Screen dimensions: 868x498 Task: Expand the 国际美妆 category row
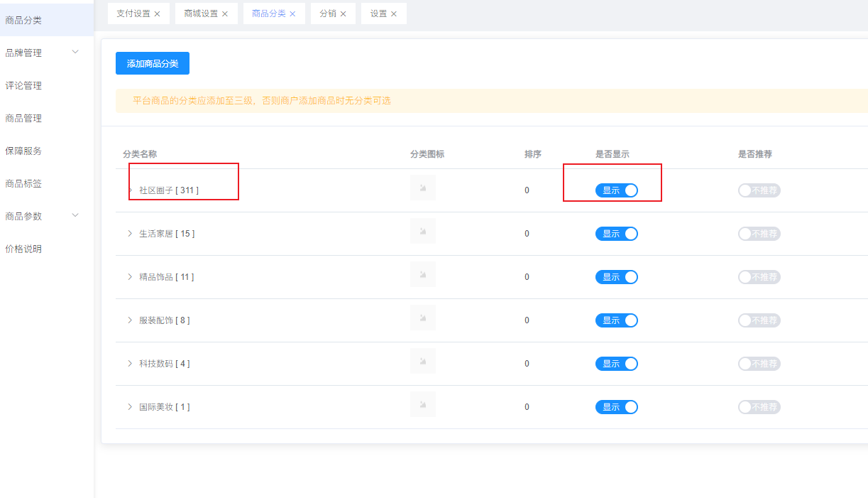click(x=131, y=407)
